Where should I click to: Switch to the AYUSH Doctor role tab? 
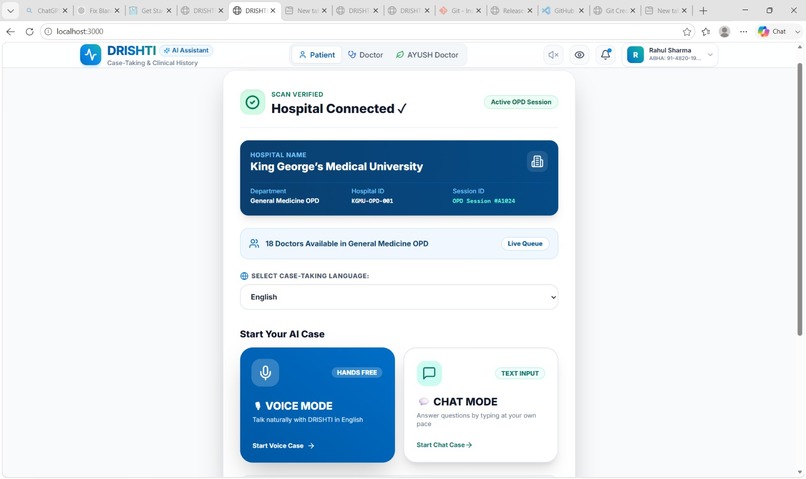pos(427,54)
